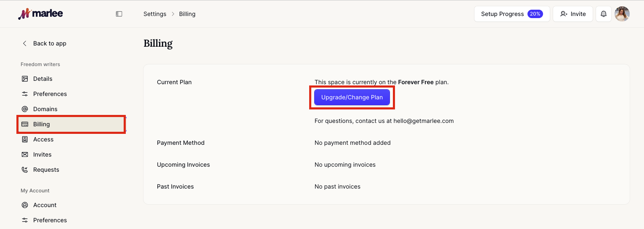Click the Billing breadcrumb item
This screenshot has height=229, width=644.
187,14
